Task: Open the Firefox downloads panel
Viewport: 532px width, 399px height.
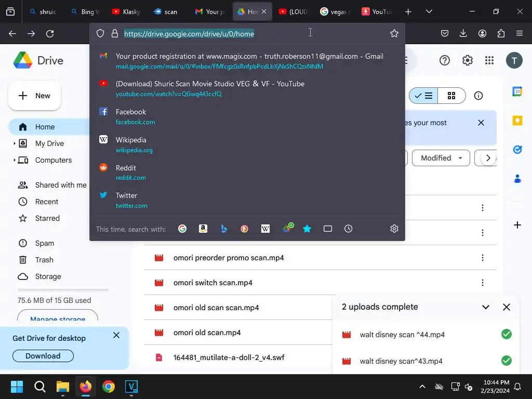Action: (463, 33)
